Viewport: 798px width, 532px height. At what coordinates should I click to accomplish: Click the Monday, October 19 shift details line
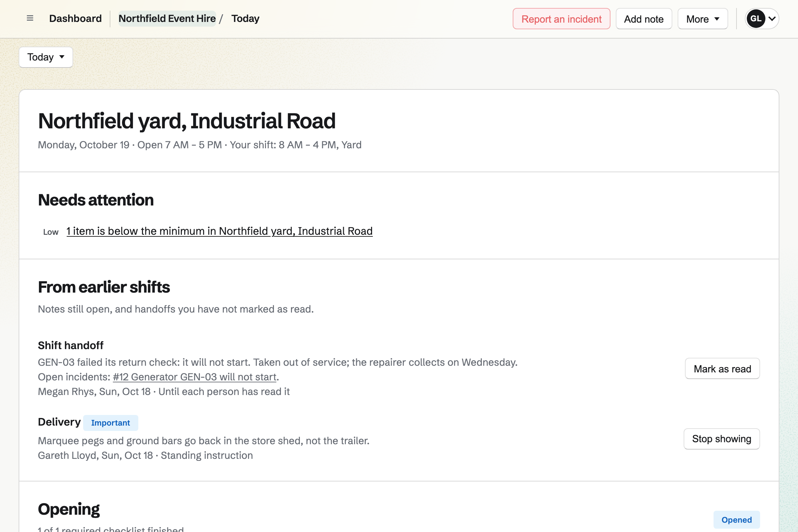point(199,145)
